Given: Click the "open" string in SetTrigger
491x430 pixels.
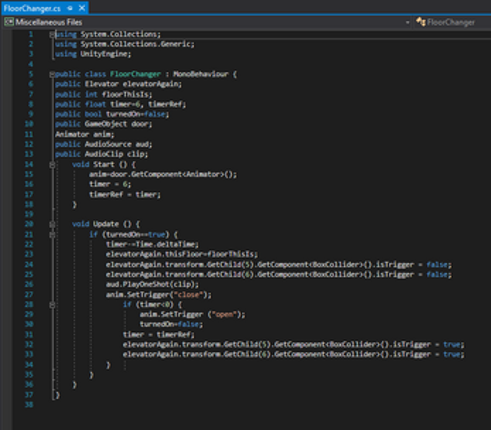Looking at the screenshot, I should [x=224, y=314].
